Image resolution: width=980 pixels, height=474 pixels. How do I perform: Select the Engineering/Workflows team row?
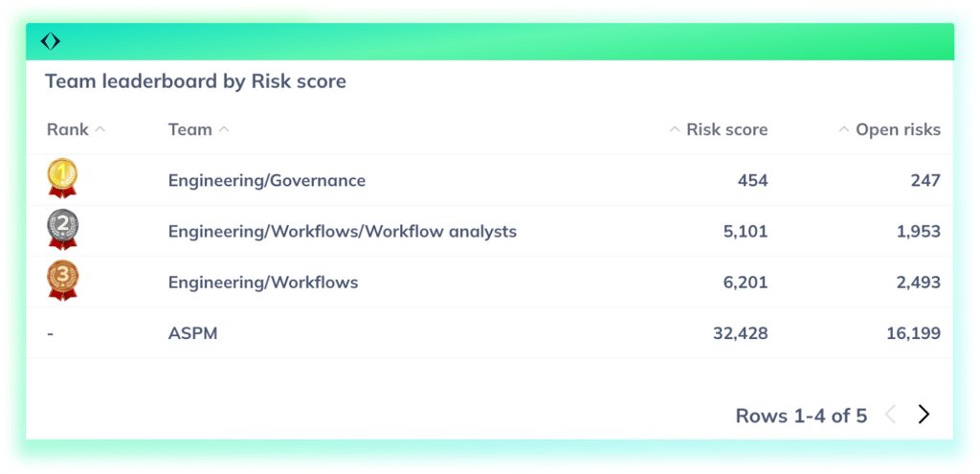click(x=263, y=282)
